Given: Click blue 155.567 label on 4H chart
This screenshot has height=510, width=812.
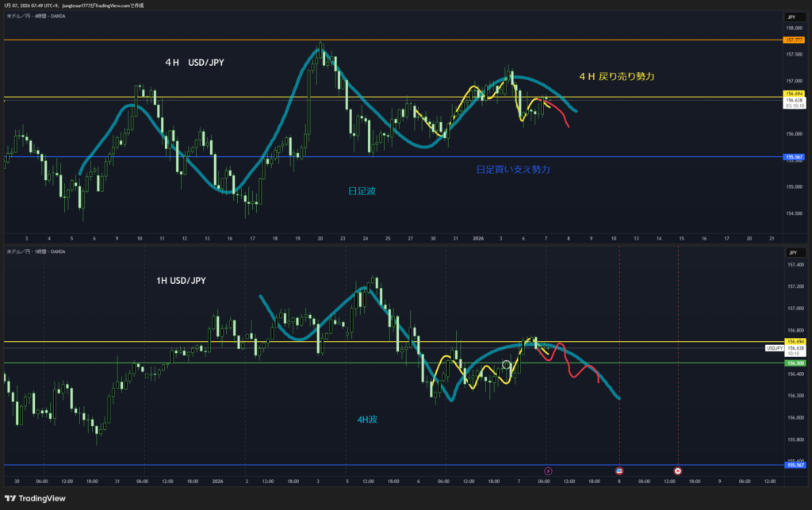Looking at the screenshot, I should point(794,157).
